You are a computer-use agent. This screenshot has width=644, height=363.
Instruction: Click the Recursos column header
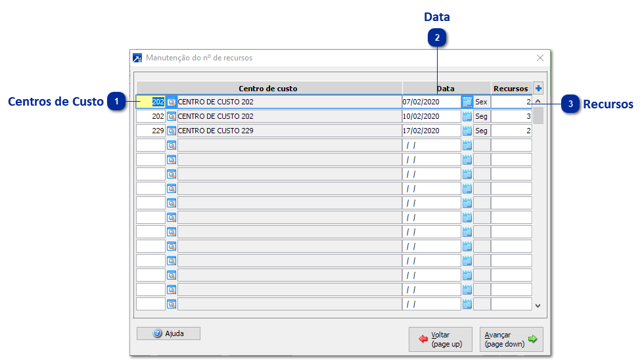(x=511, y=88)
